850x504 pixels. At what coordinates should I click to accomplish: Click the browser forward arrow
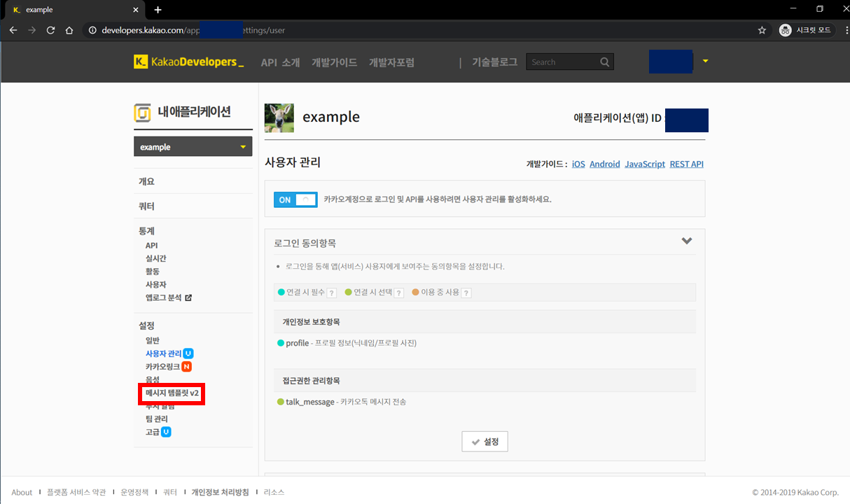32,30
